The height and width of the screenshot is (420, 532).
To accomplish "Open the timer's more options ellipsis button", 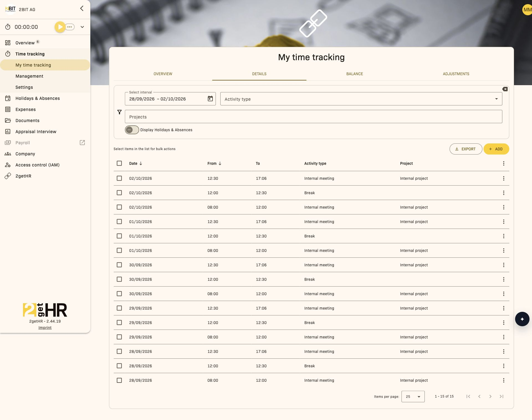I will pyautogui.click(x=70, y=27).
